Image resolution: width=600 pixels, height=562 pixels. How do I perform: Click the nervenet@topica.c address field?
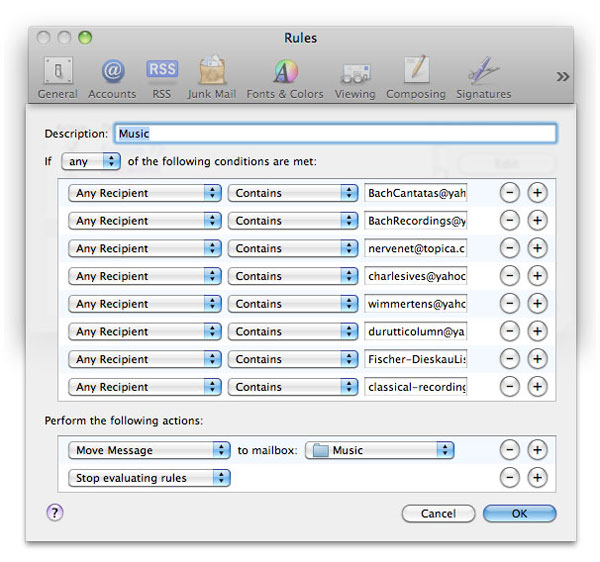point(416,248)
